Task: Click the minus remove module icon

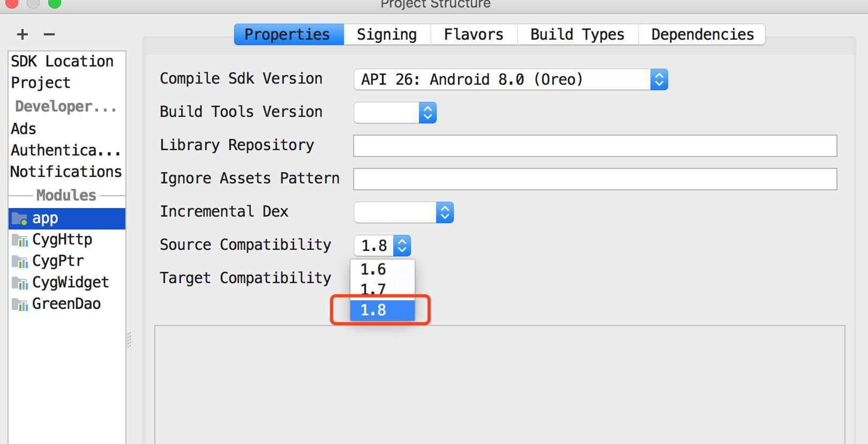Action: pyautogui.click(x=49, y=35)
